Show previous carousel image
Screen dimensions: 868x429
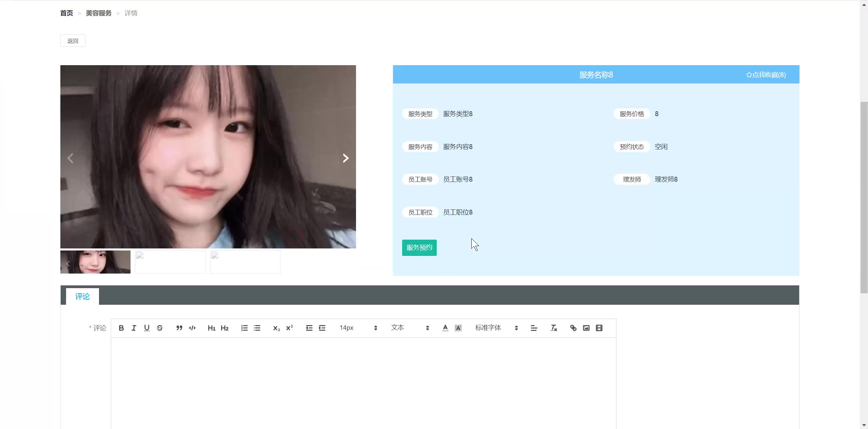[70, 158]
